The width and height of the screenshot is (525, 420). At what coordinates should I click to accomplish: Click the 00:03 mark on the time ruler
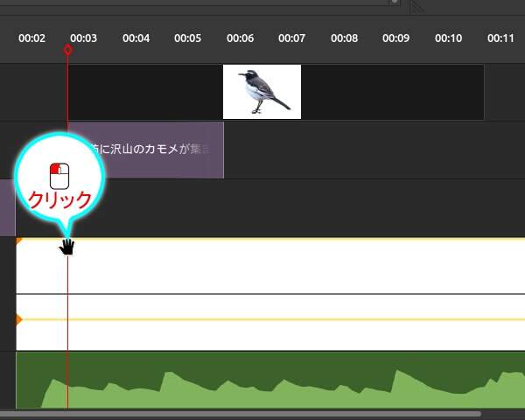pyautogui.click(x=84, y=38)
